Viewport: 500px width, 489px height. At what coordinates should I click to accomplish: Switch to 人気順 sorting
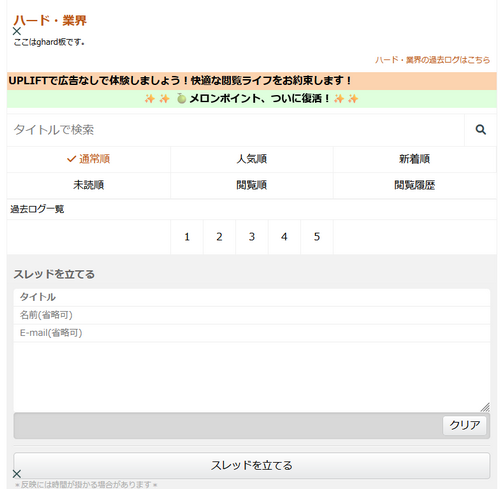252,159
